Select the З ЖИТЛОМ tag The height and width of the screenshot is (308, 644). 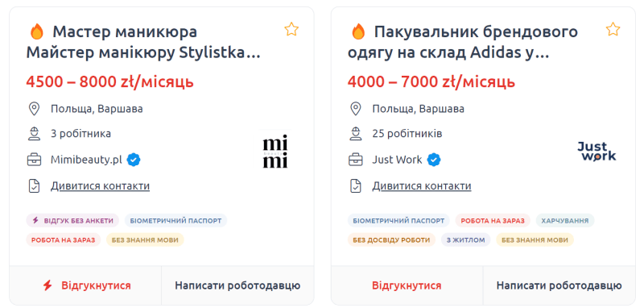(466, 239)
